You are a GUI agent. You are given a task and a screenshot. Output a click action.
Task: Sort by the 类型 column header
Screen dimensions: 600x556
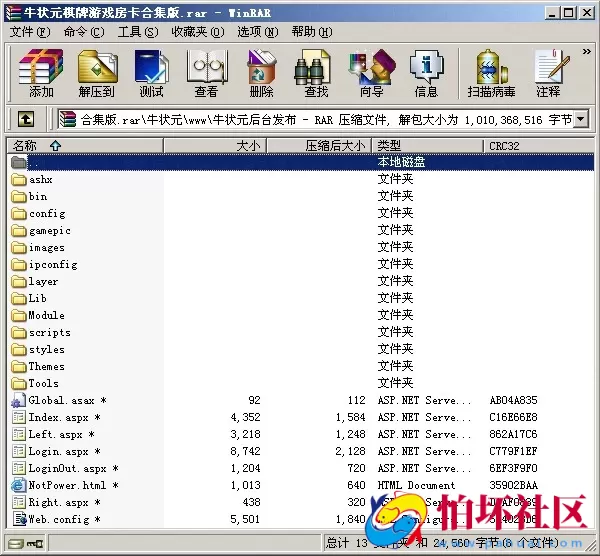[427, 146]
